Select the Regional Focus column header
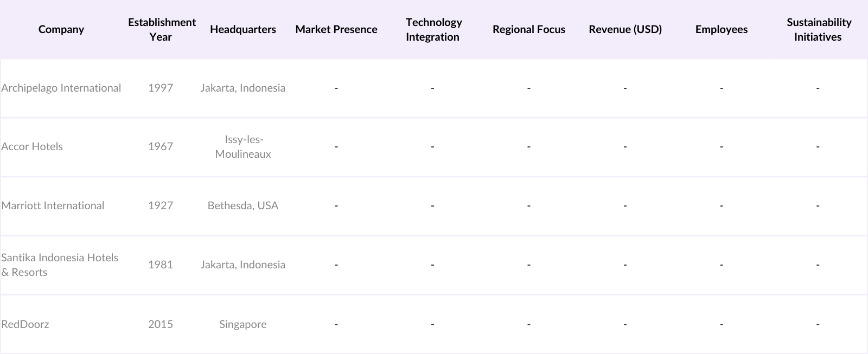This screenshot has width=868, height=354. click(529, 29)
